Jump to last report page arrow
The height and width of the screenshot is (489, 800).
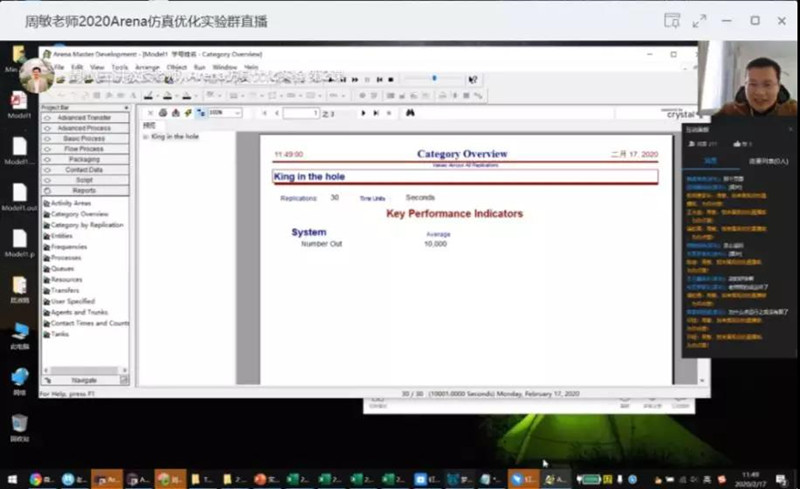[375, 113]
